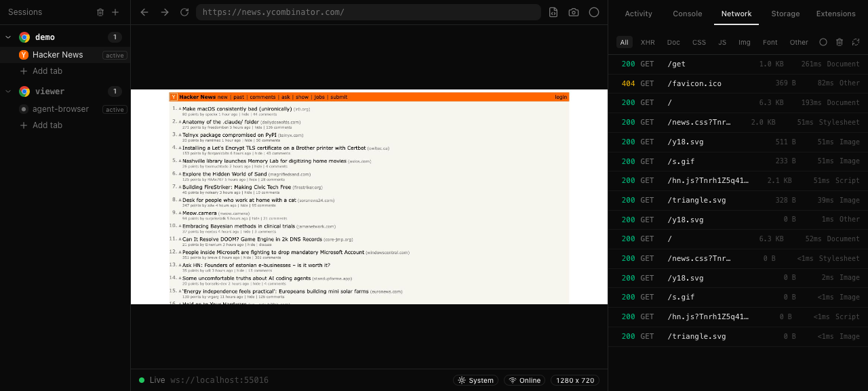Click the Sessions panel heading
Viewport: 868px width, 391px height.
[x=25, y=12]
